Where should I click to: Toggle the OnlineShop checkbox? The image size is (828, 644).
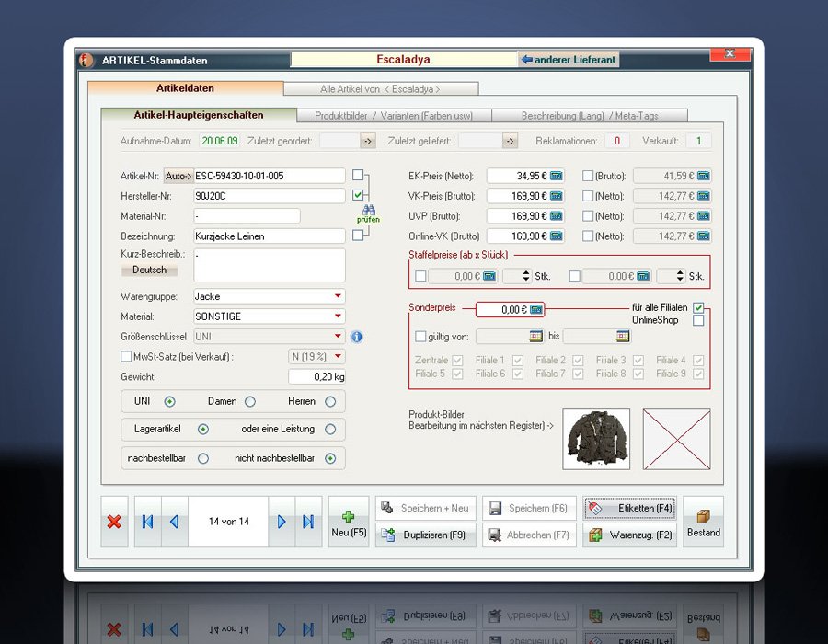pos(698,320)
